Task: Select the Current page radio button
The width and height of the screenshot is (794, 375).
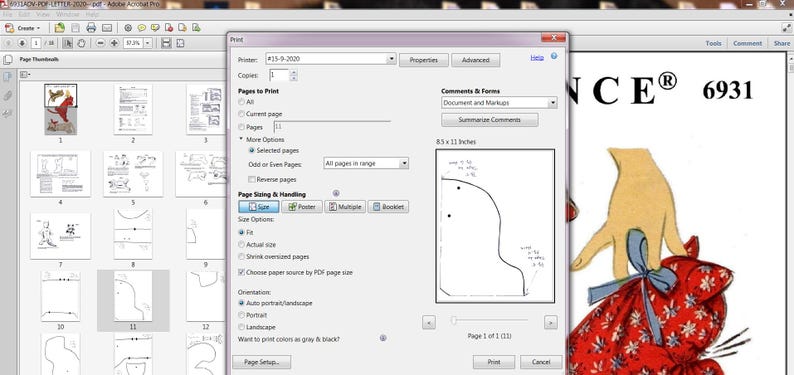Action: pyautogui.click(x=242, y=114)
